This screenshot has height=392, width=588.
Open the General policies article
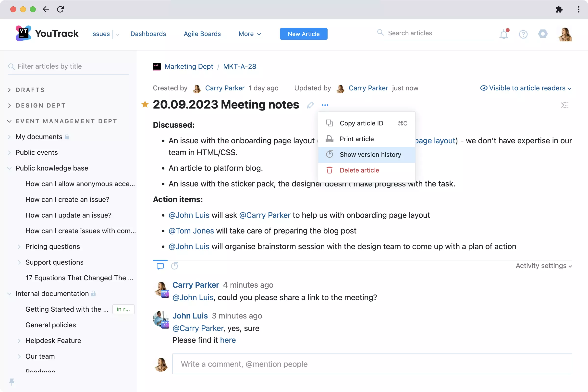[50, 325]
